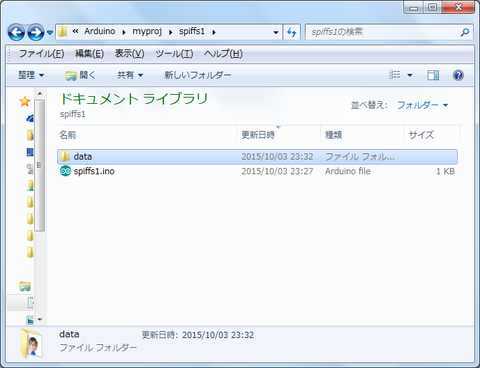Minimize the Explorer window

coord(414,7)
